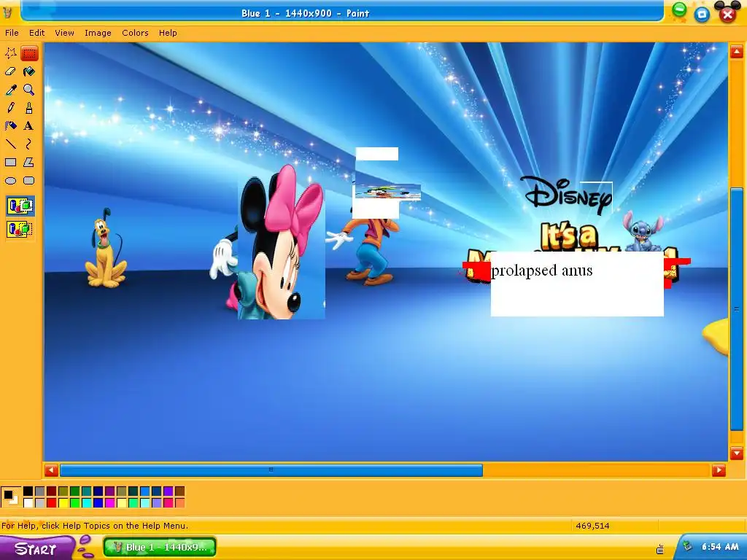Screen dimensions: 747x560
Task: Click the blue horizontal scrollbar thumb
Action: coord(271,470)
